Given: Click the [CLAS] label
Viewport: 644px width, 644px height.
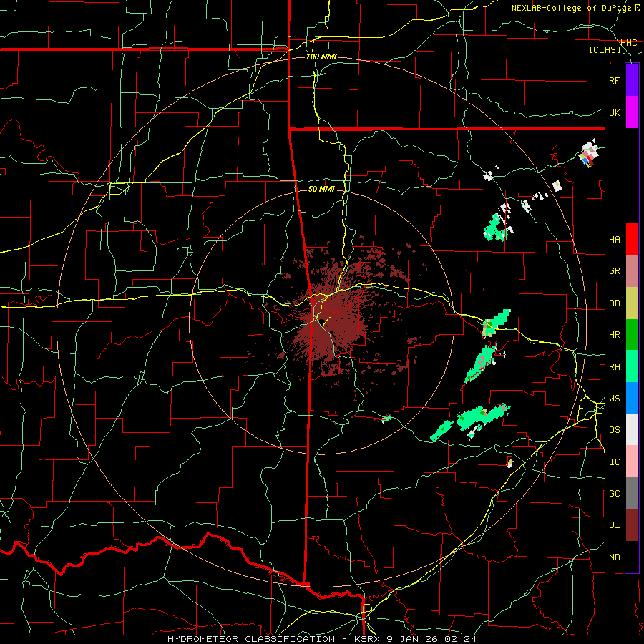Looking at the screenshot, I should click(x=605, y=49).
